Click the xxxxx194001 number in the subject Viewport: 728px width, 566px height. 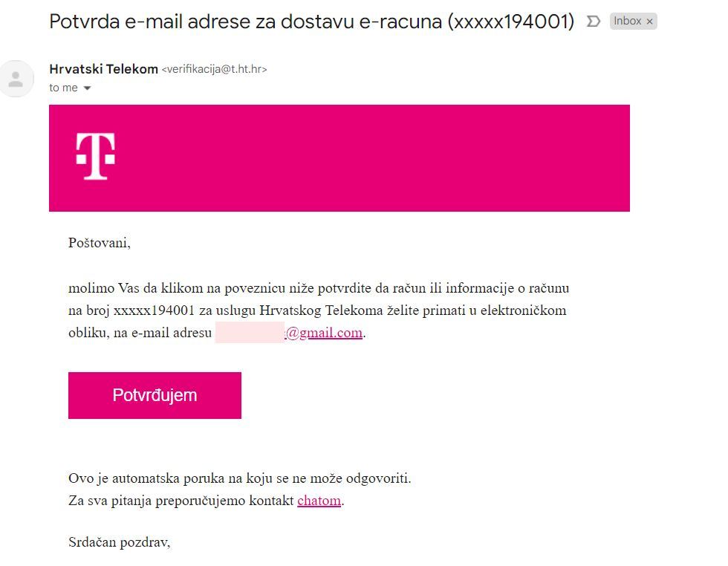coord(511,22)
